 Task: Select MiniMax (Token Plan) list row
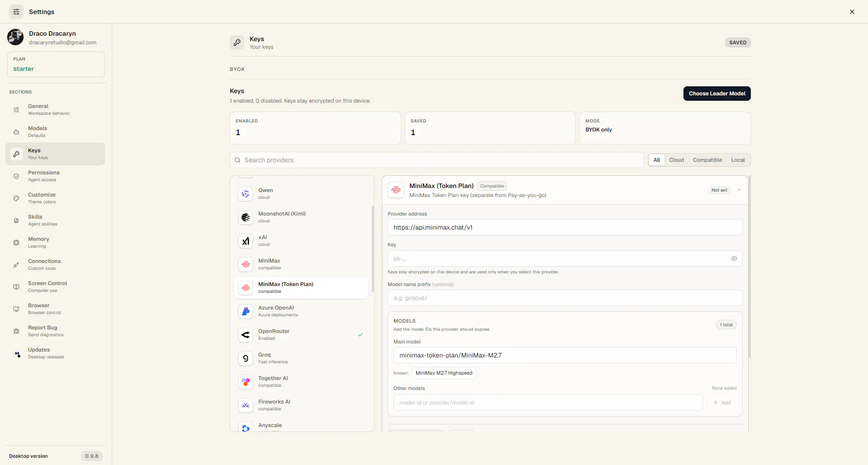point(301,288)
